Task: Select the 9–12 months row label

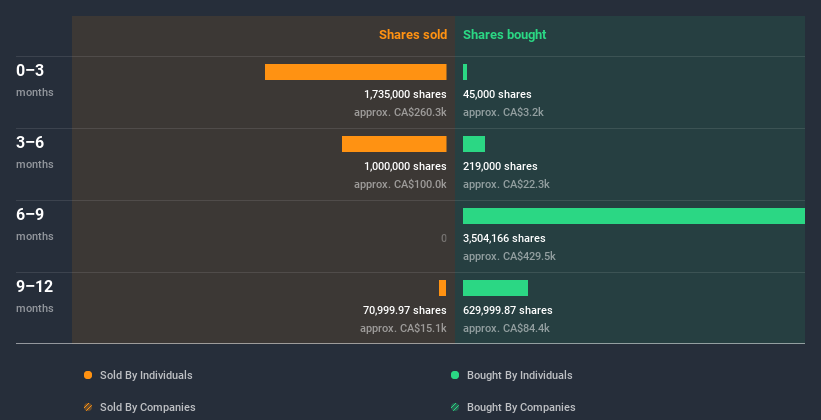Action: pyautogui.click(x=35, y=296)
